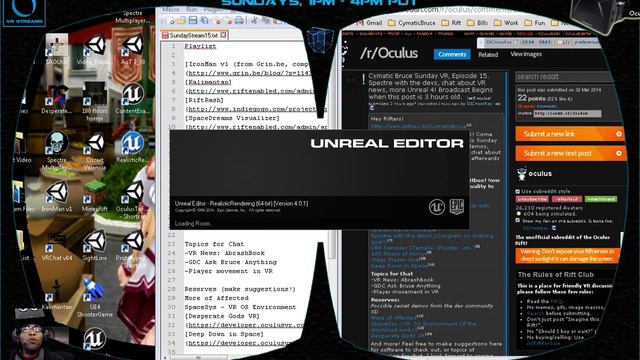Image resolution: width=640 pixels, height=360 pixels.
Task: Open the Video Player Unity desktop shortcut
Action: (95, 50)
